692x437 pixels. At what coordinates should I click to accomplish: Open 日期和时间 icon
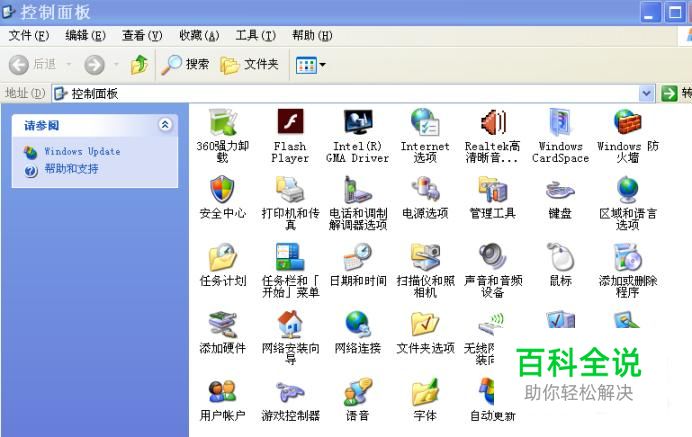(x=358, y=257)
